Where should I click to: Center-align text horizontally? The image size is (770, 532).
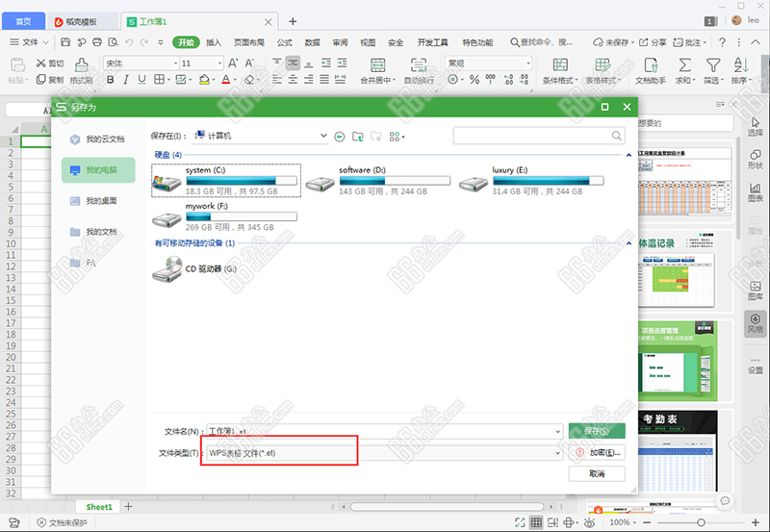tap(293, 80)
